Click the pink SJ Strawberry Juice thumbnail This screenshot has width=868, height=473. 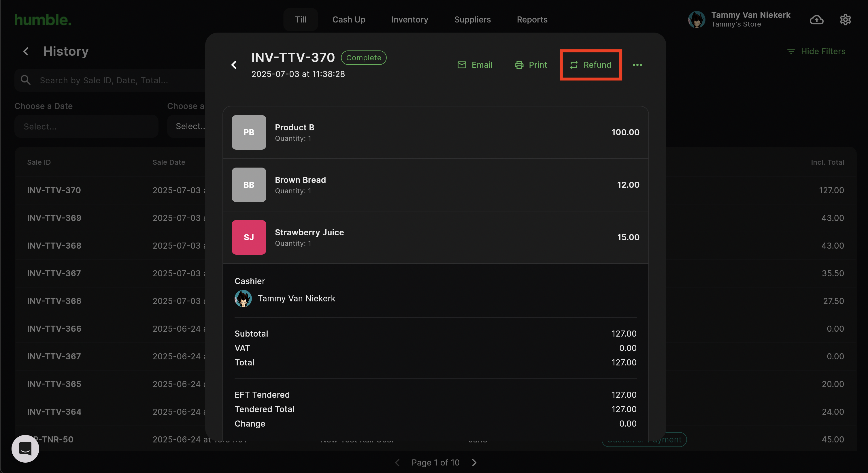click(x=249, y=237)
